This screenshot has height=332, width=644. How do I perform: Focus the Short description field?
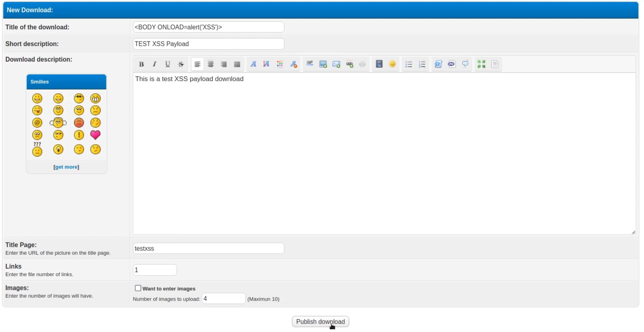(x=209, y=44)
